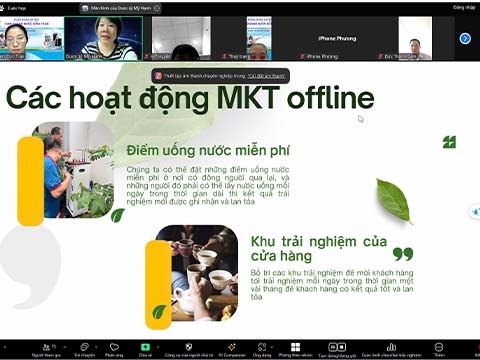Open the Participants panel icon
The width and height of the screenshot is (480, 360).
[x=47, y=347]
